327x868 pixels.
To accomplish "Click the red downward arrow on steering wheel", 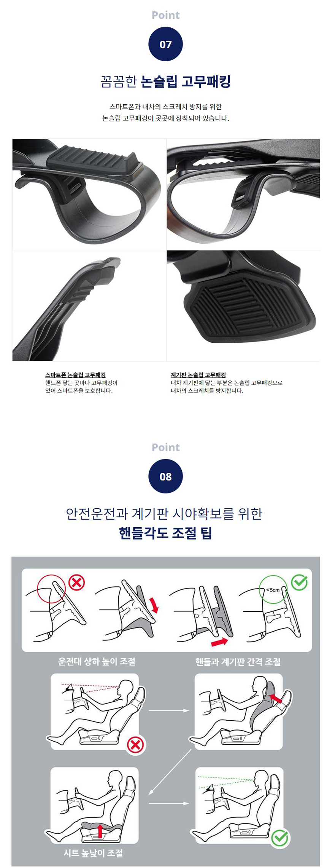I will coord(154,605).
